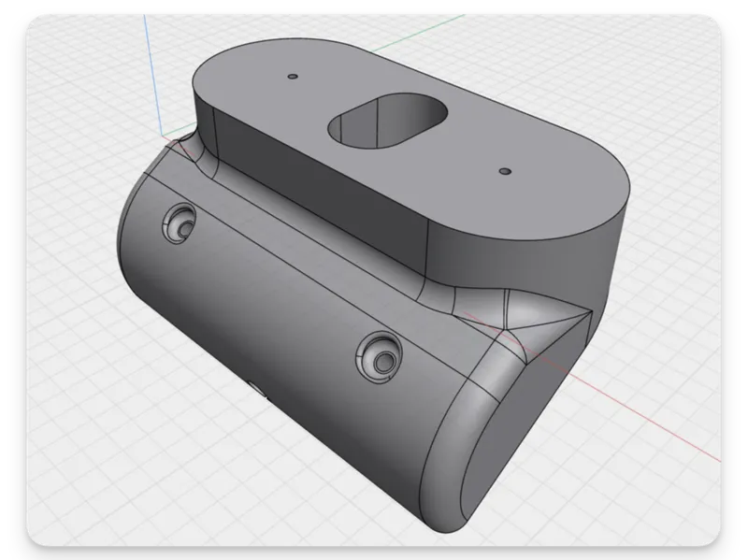Select the right counterbored screw hole on cylinder
The width and height of the screenshot is (748, 560).
coord(380,356)
